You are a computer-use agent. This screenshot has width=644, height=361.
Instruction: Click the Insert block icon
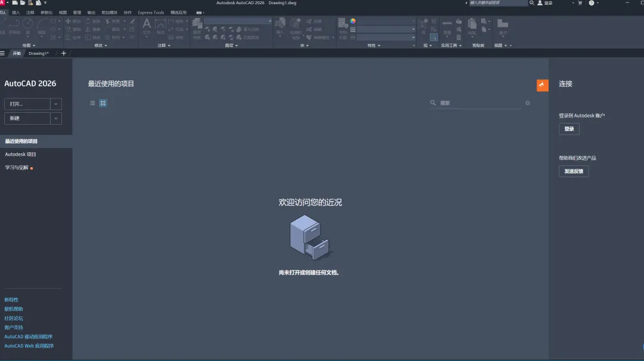tap(280, 26)
